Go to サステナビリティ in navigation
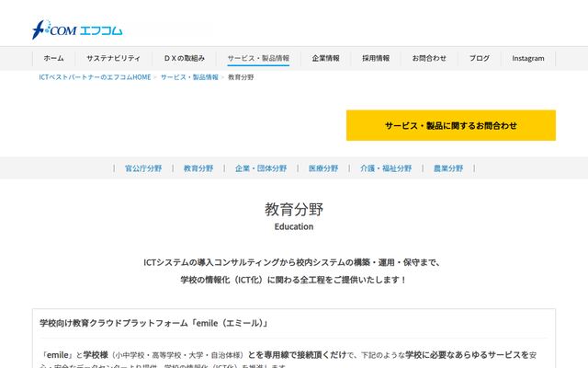This screenshot has width=588, height=368. click(113, 58)
